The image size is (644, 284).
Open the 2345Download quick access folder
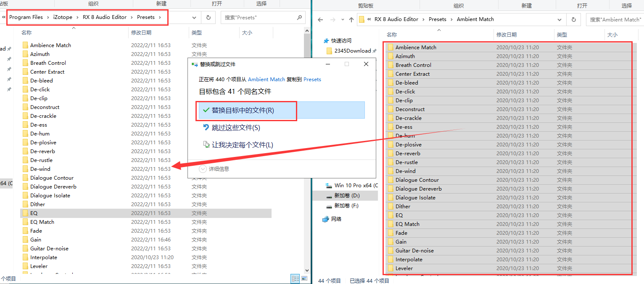tap(352, 50)
